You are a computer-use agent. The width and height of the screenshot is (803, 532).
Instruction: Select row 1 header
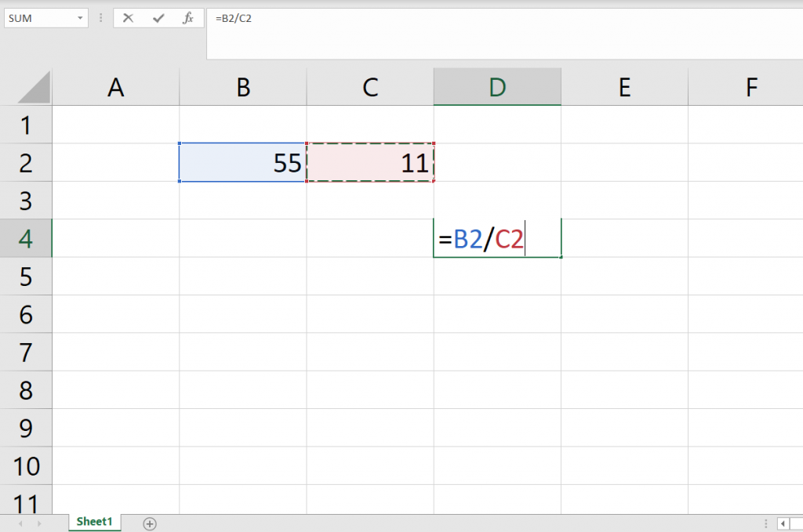click(x=26, y=125)
